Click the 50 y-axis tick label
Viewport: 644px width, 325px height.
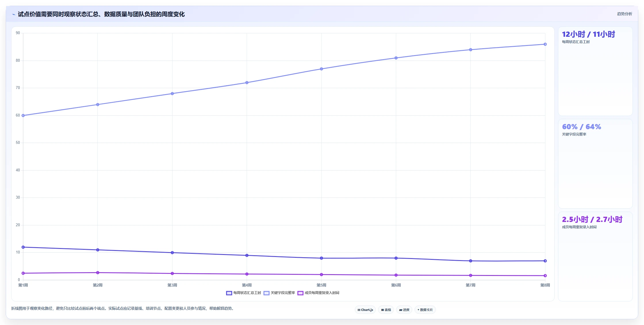18,143
